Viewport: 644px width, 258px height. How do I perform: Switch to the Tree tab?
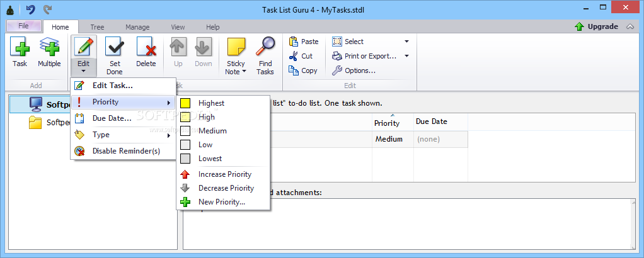[97, 27]
